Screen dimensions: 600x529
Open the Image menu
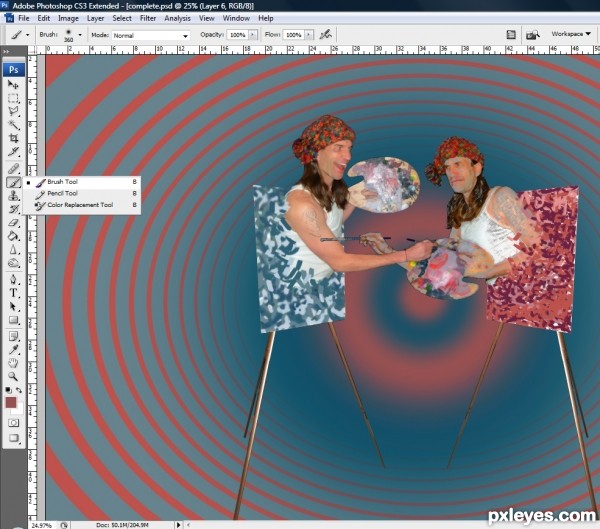point(68,18)
